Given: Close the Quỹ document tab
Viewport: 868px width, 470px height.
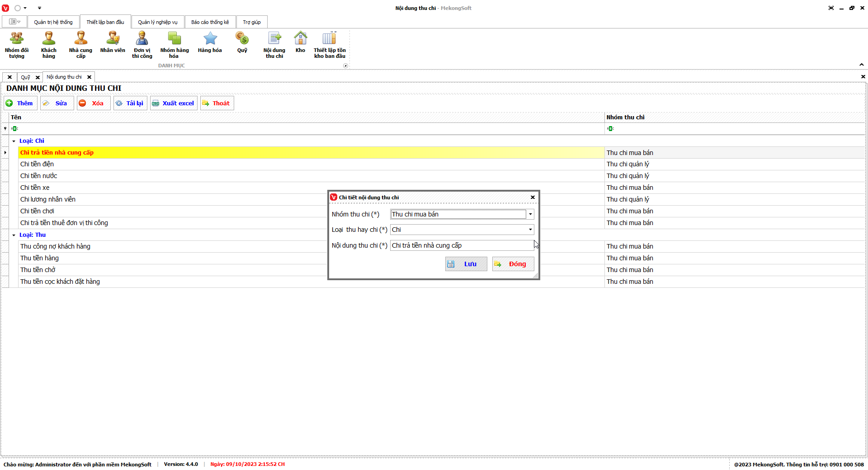Looking at the screenshot, I should coord(38,77).
